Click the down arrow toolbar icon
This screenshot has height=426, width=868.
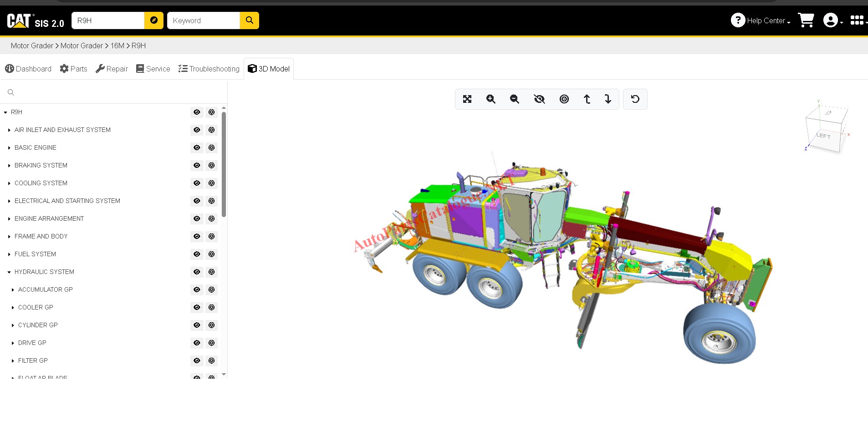(x=608, y=99)
